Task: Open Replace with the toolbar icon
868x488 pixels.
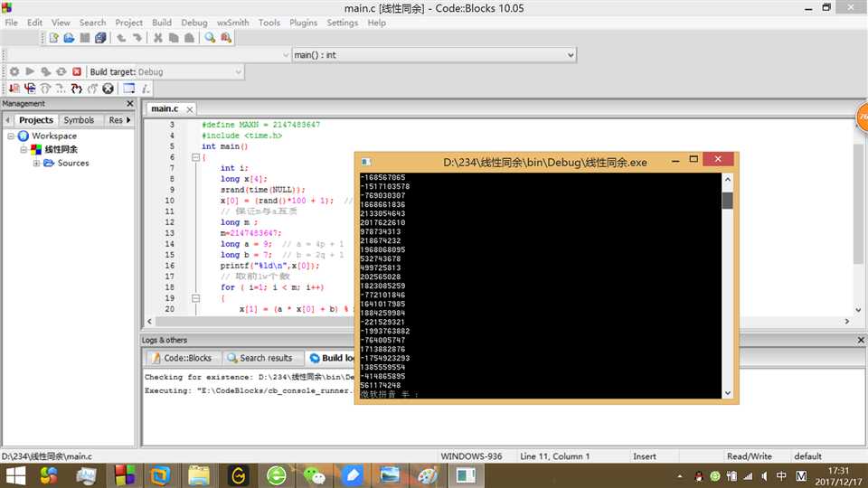Action: pyautogui.click(x=226, y=38)
